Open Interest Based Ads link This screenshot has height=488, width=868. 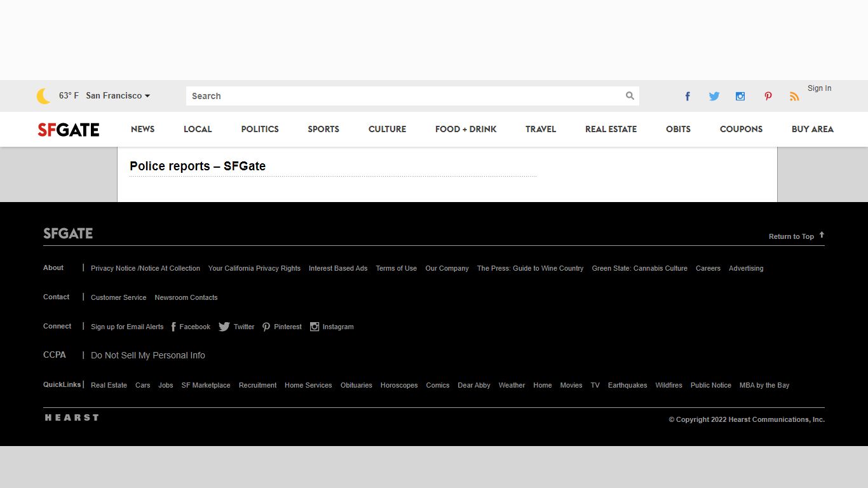pyautogui.click(x=338, y=268)
